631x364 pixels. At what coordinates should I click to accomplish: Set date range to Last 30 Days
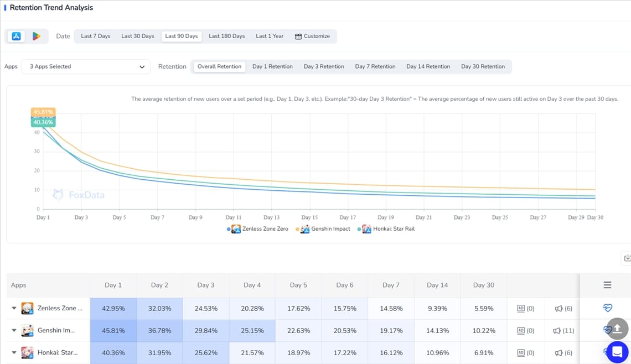(138, 36)
